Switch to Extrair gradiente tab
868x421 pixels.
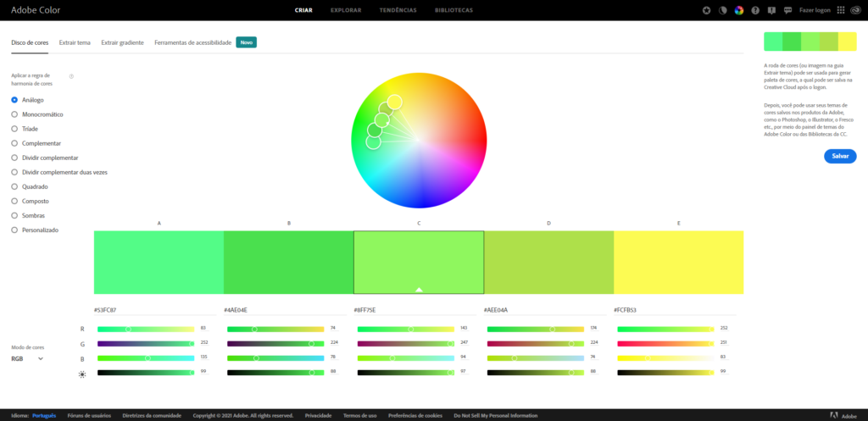[x=122, y=42]
